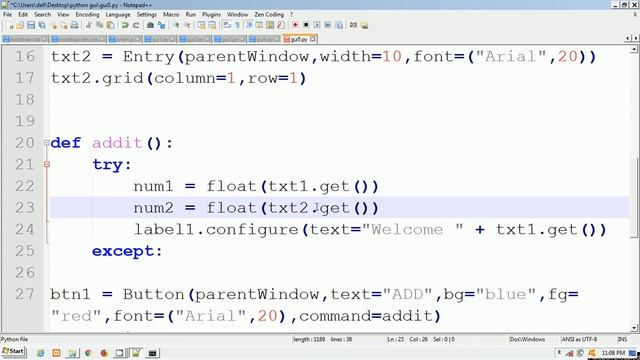Open the Encoding menu
The width and height of the screenshot is (640, 360).
(x=87, y=14)
